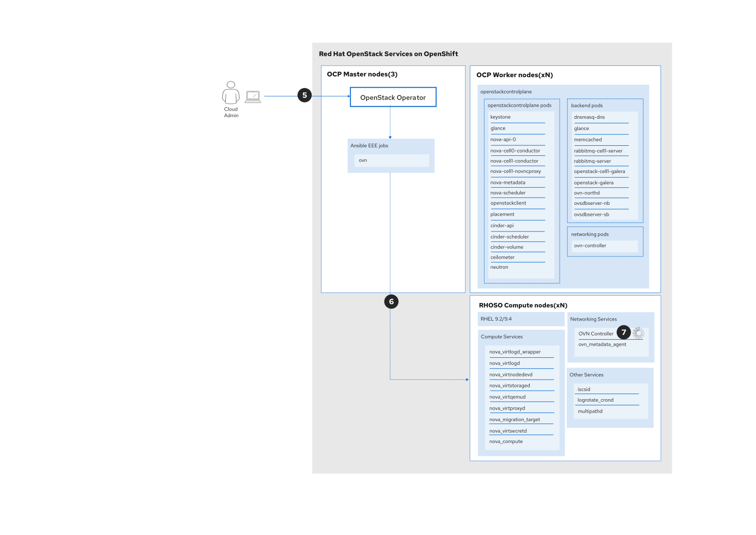Select multipathd under Other Services

coord(590,412)
